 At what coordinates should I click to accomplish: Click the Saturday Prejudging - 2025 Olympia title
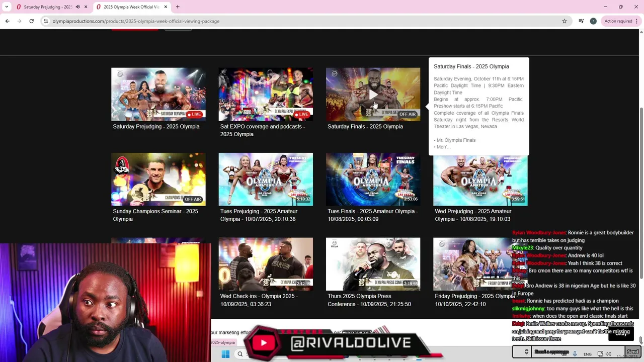156,127
